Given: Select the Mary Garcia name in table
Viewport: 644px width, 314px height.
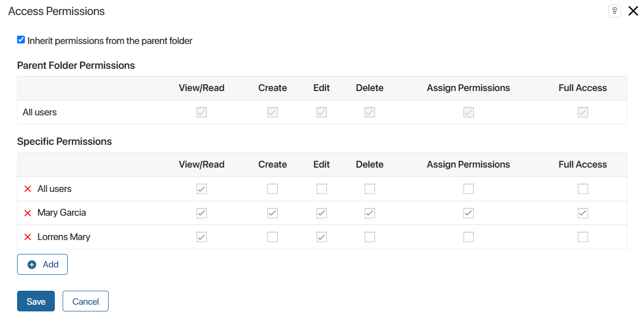Looking at the screenshot, I should point(62,213).
